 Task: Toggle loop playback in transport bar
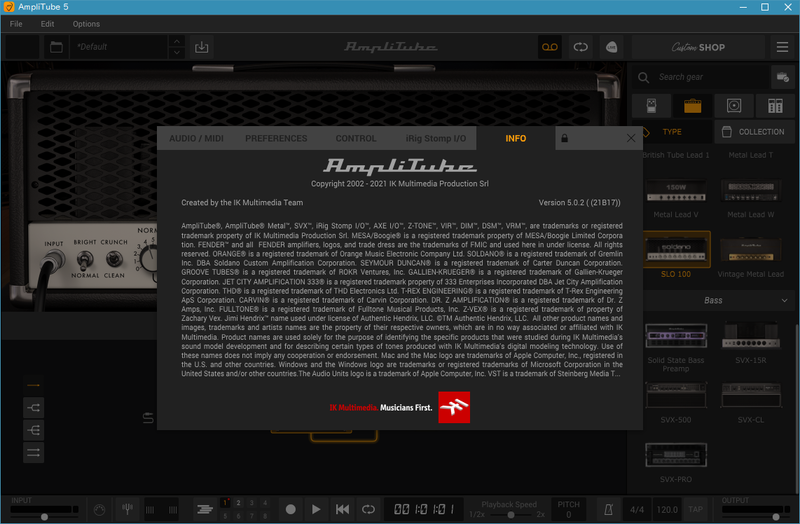click(x=368, y=509)
